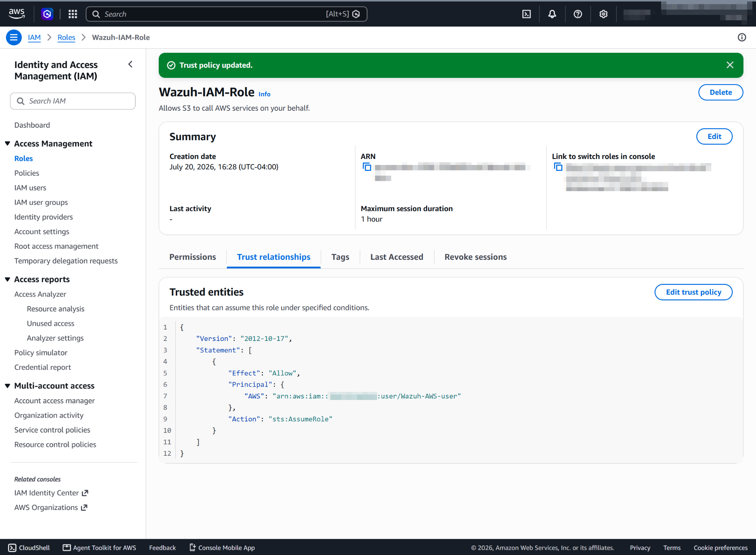Click the Delete role button
Screen dimensions: 756x555
coord(721,92)
